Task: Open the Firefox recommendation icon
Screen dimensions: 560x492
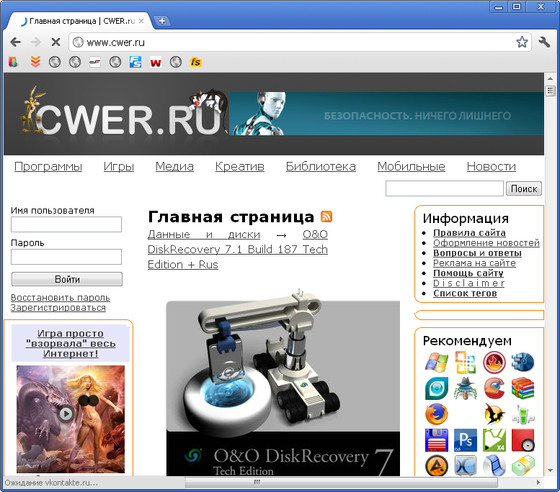Action: tap(436, 414)
